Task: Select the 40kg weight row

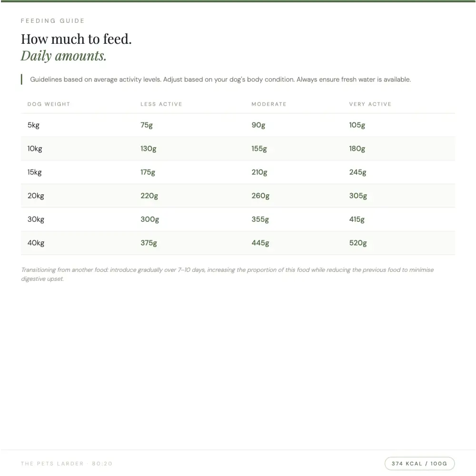Action: [238, 243]
